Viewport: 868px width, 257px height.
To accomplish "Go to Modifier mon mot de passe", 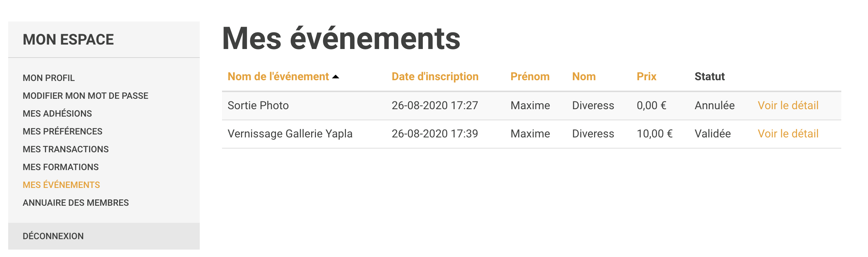I will [85, 96].
